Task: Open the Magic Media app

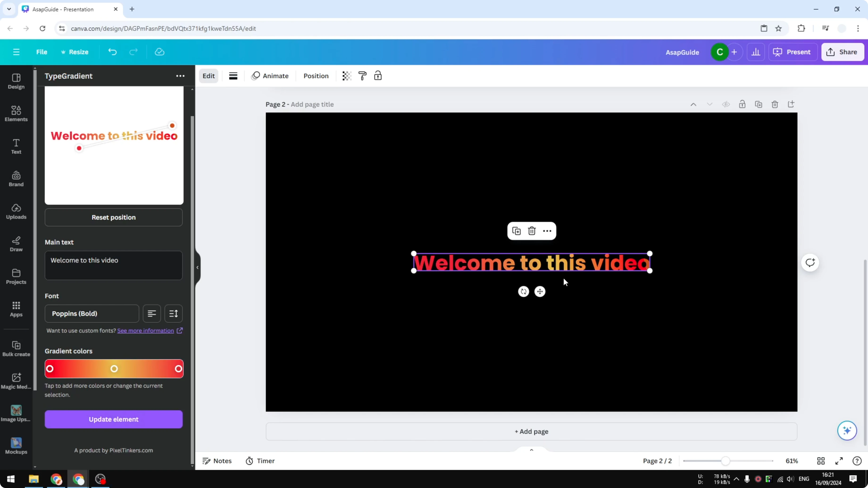Action: click(16, 381)
